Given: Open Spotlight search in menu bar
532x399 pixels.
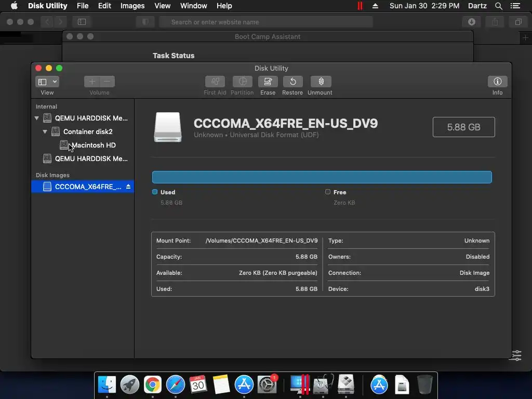Looking at the screenshot, I should click(x=498, y=6).
